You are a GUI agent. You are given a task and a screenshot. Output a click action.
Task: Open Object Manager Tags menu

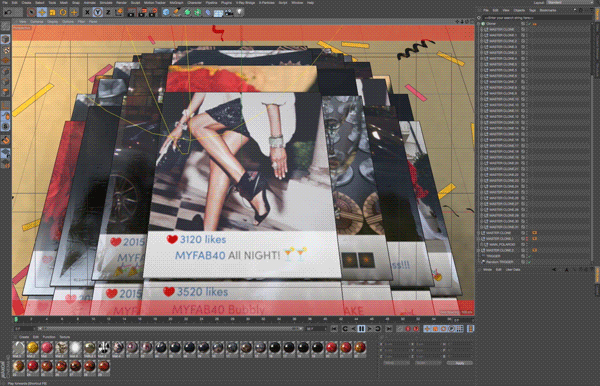click(x=532, y=10)
